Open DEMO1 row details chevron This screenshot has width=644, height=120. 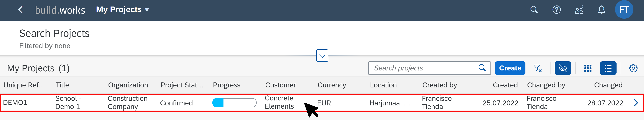(x=636, y=103)
